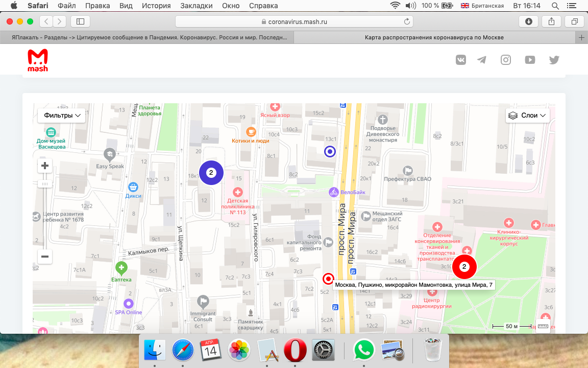Click the SPA Online marker
Viewport: 588px width, 368px height.
click(129, 304)
